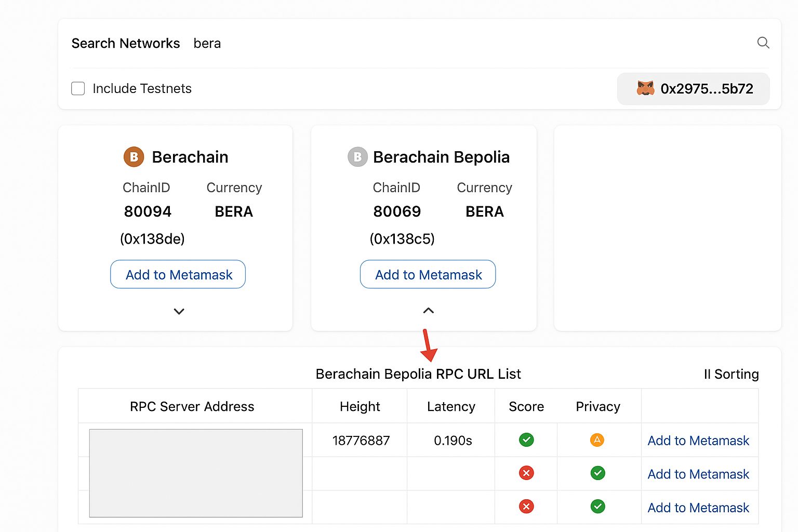
Task: Open the Sorting control
Action: pyautogui.click(x=731, y=374)
